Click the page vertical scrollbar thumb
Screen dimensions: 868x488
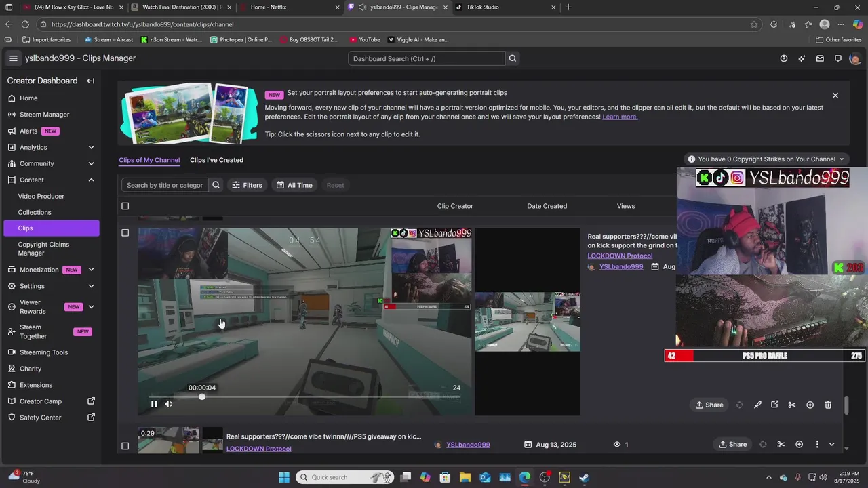coord(846,405)
